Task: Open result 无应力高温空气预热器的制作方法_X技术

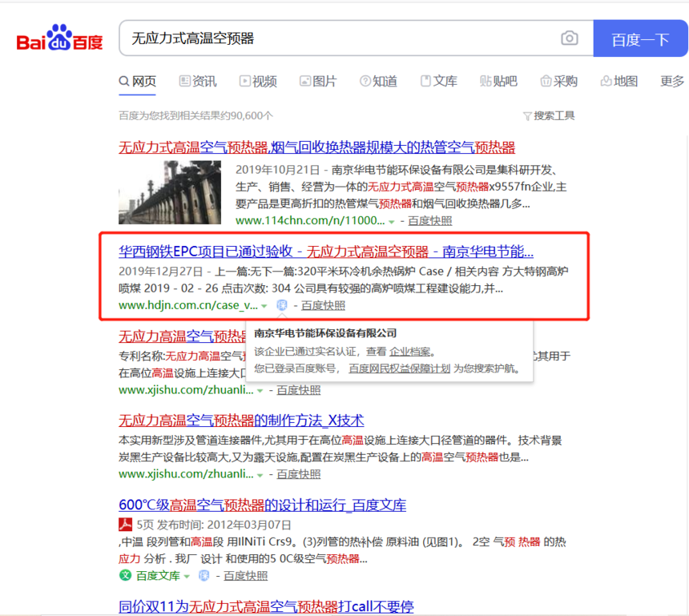Action: [241, 421]
